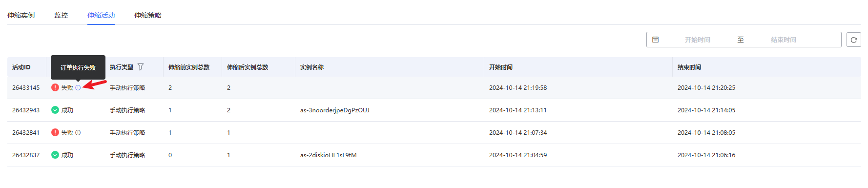Viewport: 868px width, 188px height.
Task: Switch to the 伸缩实例 tab
Action: tap(21, 15)
